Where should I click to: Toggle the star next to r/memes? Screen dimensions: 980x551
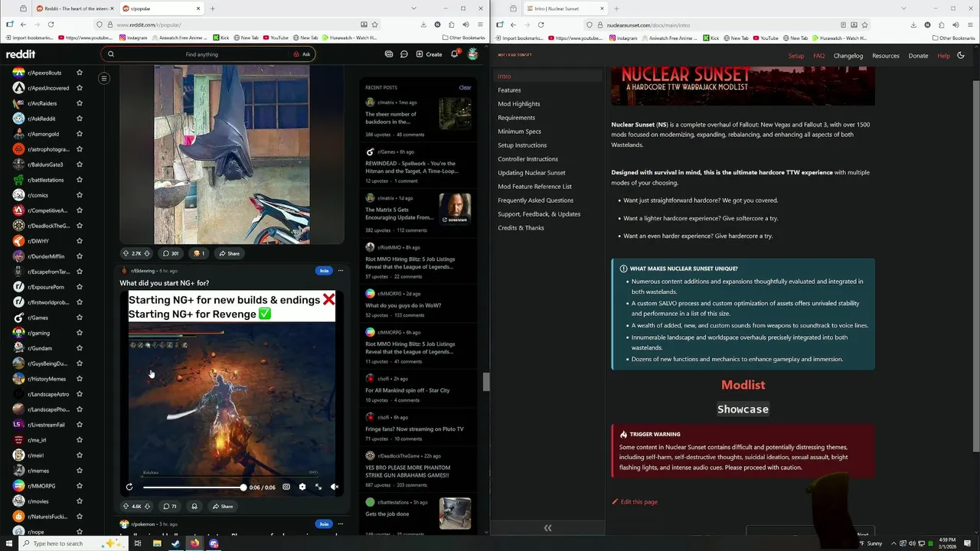pyautogui.click(x=79, y=471)
